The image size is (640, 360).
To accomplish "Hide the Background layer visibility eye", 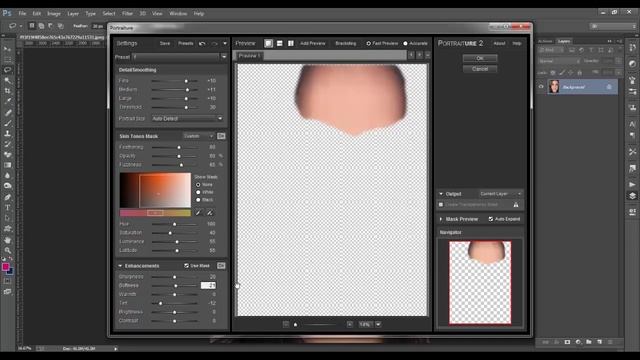I will click(x=541, y=87).
